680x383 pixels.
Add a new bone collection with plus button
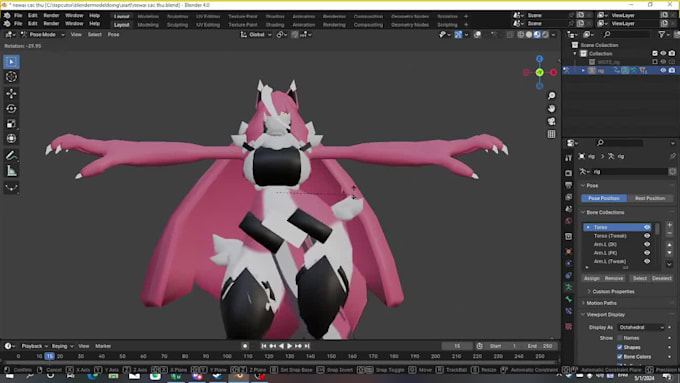670,225
